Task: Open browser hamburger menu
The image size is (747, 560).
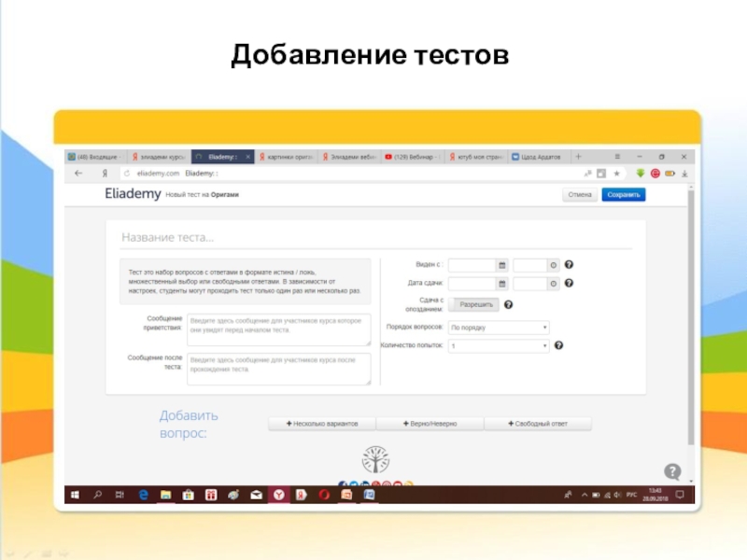Action: [x=617, y=157]
